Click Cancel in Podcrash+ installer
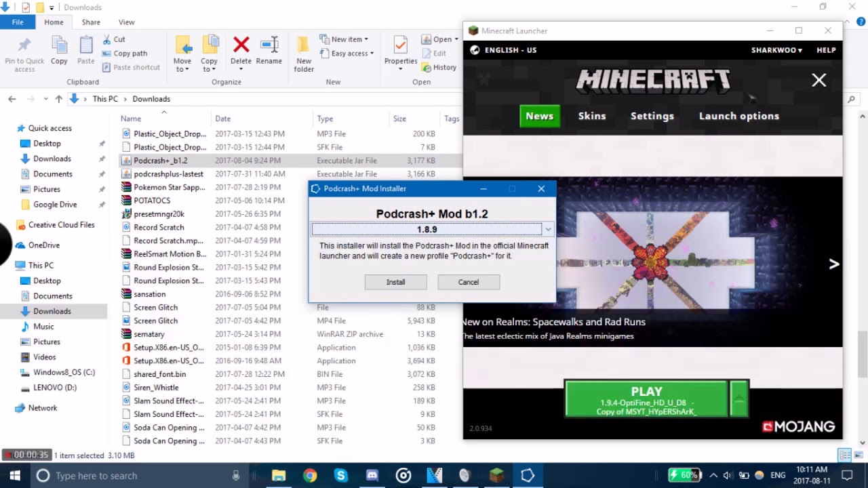 point(469,282)
